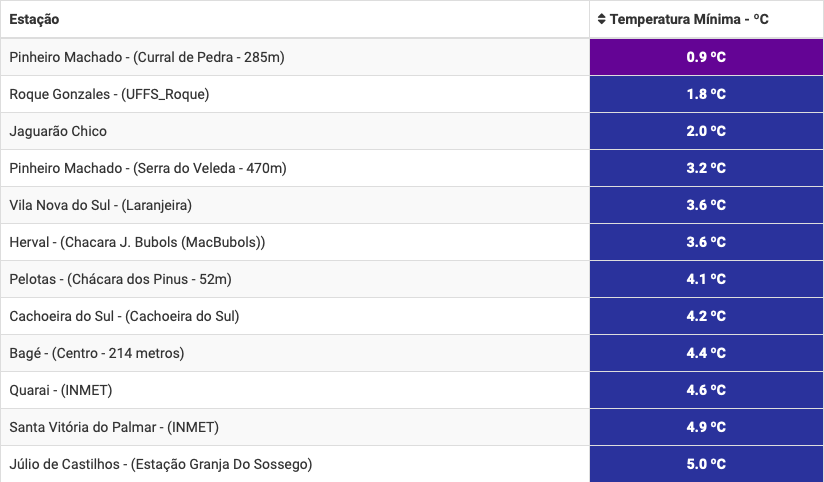824x482 pixels.
Task: Click the 2.0 ºC blue cell
Action: 706,131
